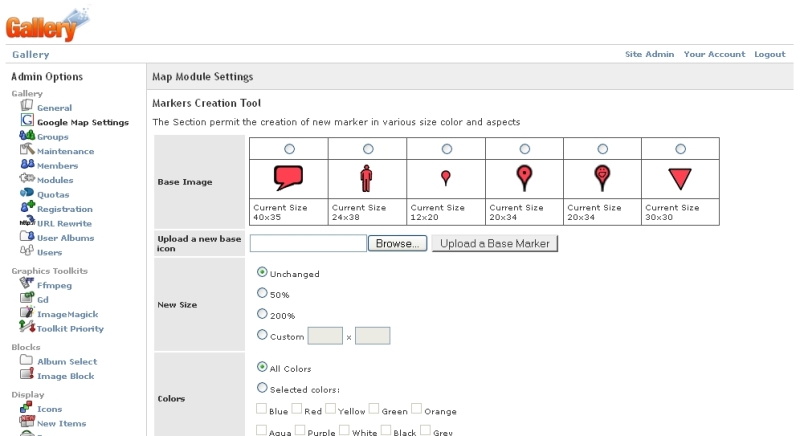Choose the 200% new size option
Viewport: 800px width, 436px height.
263,314
